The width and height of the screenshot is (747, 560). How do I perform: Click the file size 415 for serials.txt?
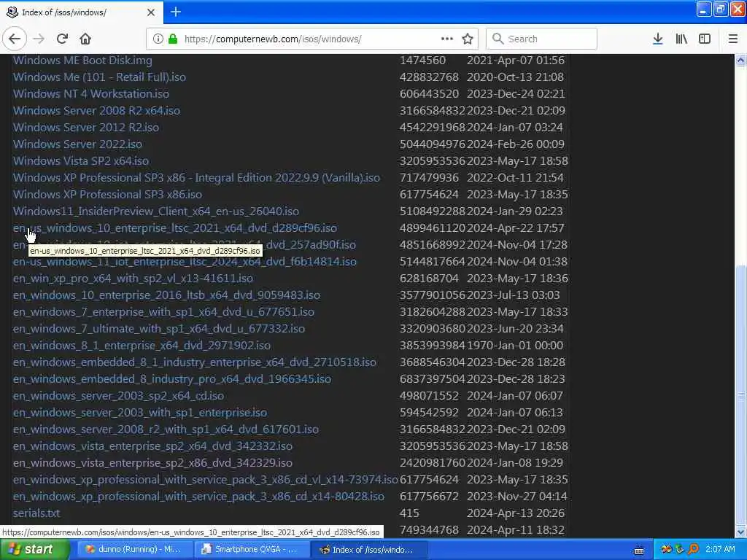coord(409,513)
